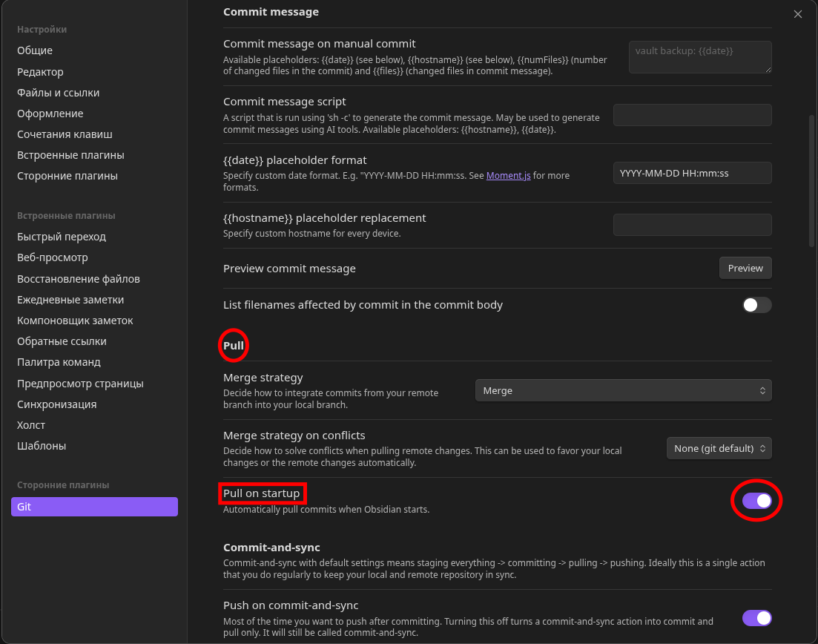Image resolution: width=818 pixels, height=644 pixels.
Task: Close the settings dialog with X icon
Action: pos(798,14)
